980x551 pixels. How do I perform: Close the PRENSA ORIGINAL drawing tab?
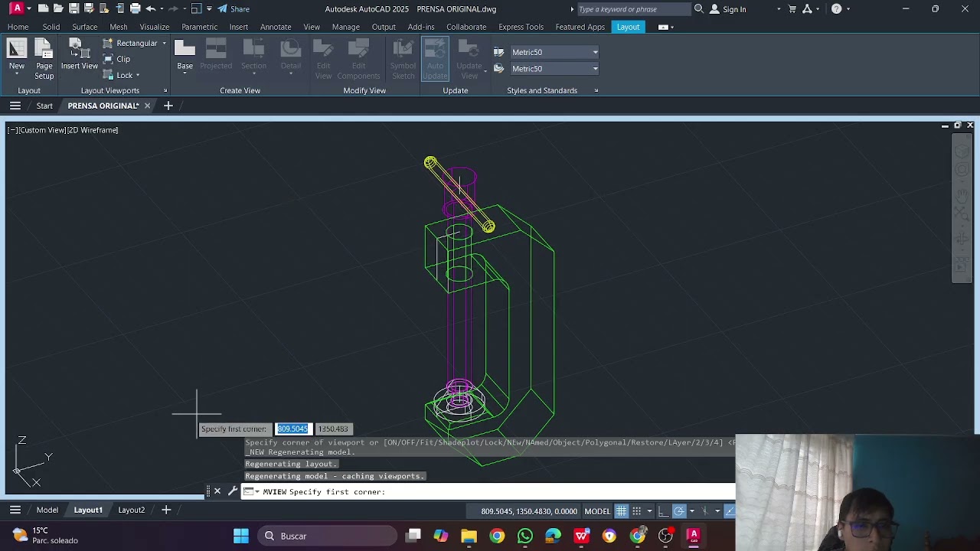(147, 106)
